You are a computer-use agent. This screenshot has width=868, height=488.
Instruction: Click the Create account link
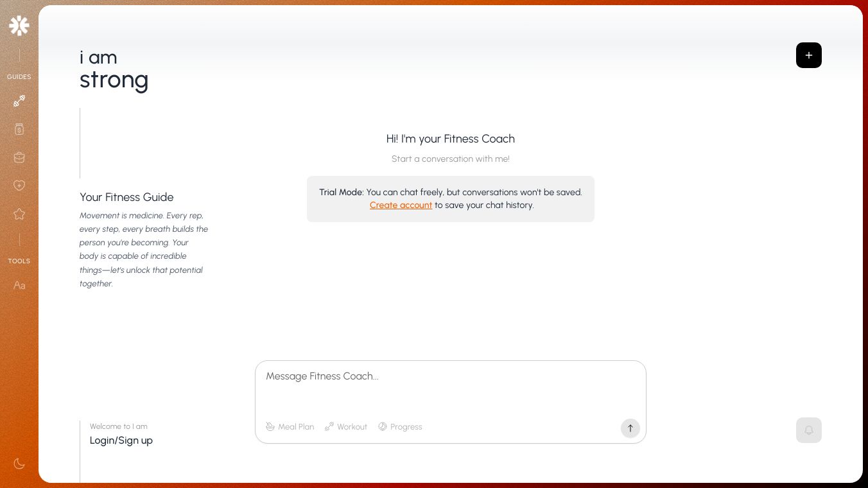coord(401,205)
